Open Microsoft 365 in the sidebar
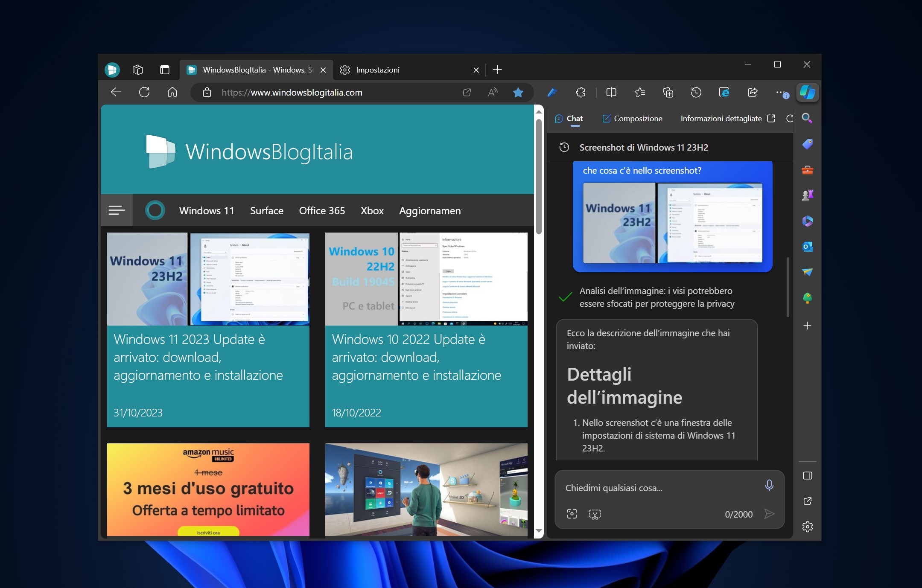 tap(807, 221)
